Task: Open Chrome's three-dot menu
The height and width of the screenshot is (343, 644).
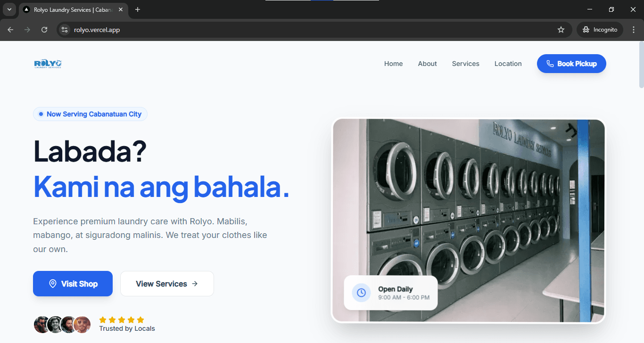Action: (x=634, y=29)
